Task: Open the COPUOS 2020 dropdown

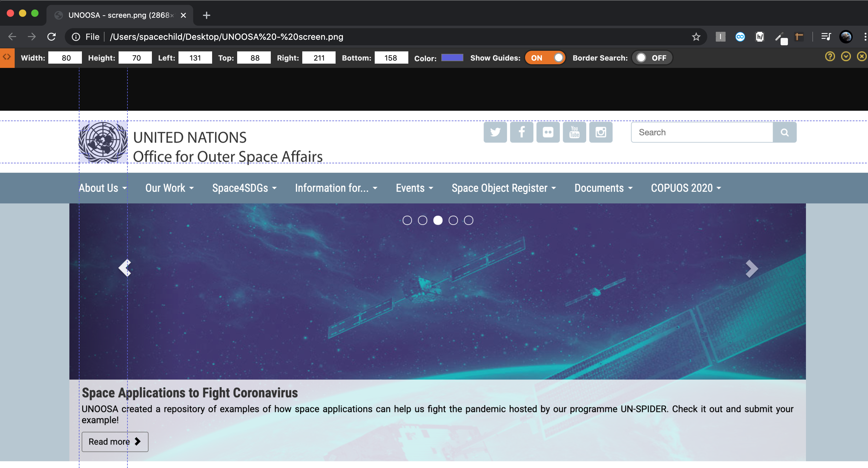Action: [x=686, y=188]
